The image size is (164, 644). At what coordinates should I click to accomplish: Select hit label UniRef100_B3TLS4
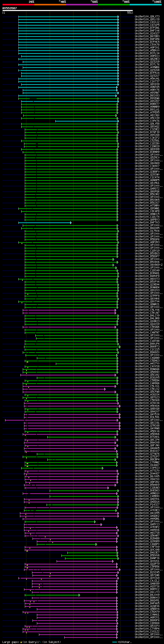coord(147,53)
